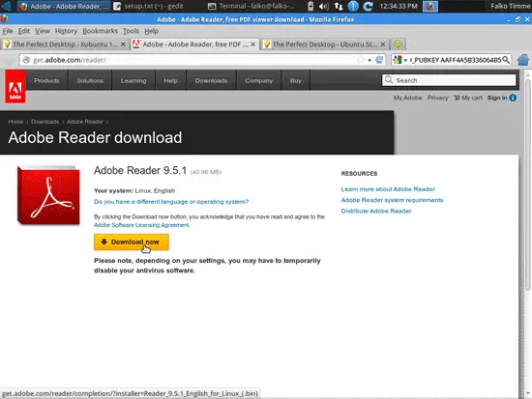Image resolution: width=532 pixels, height=399 pixels.
Task: Switch to setup.txt gedit window in taskbar
Action: (x=149, y=6)
